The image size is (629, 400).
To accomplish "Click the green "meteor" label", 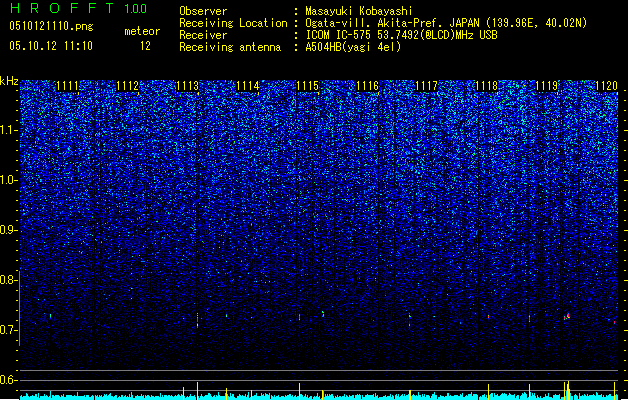I will 142,31.
